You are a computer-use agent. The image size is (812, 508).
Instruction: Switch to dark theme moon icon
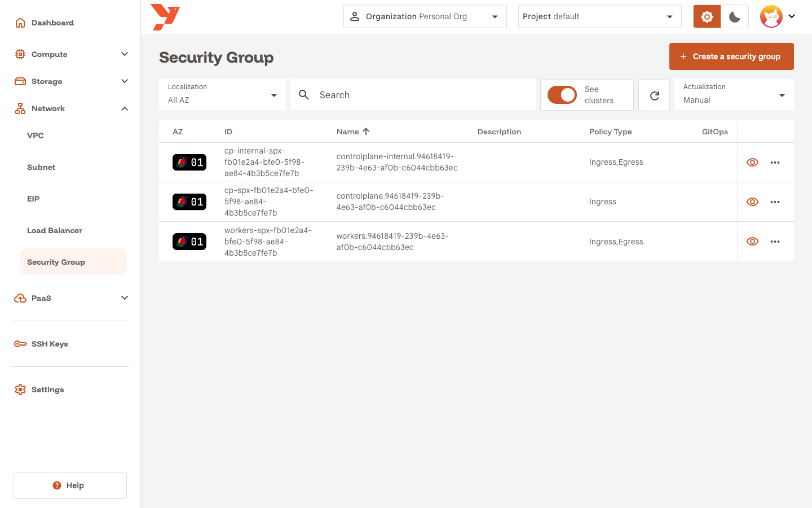coord(735,16)
